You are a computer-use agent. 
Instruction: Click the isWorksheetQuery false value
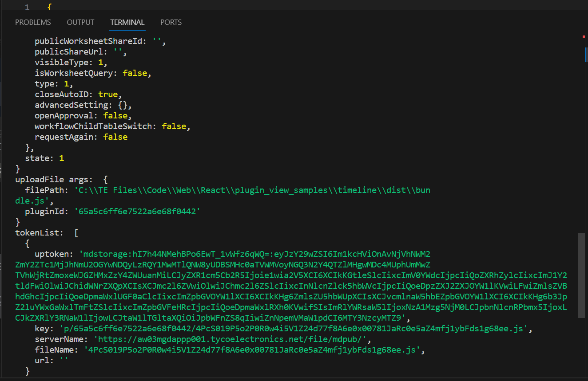click(x=135, y=73)
